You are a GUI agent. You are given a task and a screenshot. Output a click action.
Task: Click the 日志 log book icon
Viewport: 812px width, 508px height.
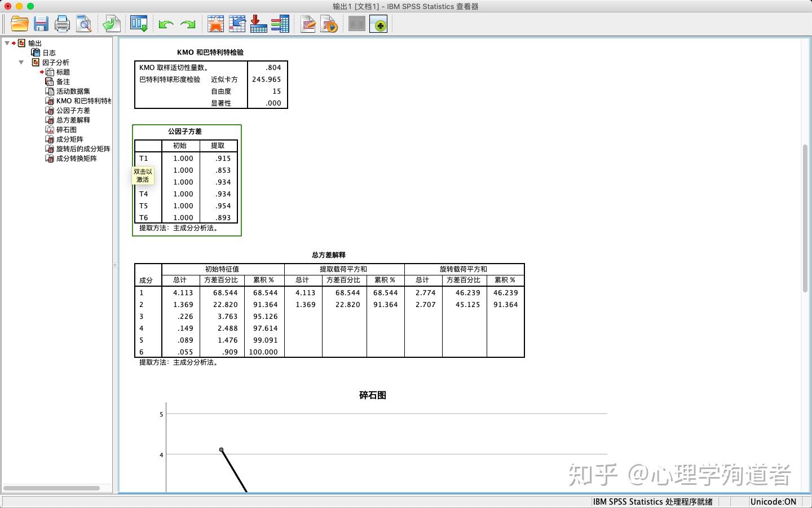pos(36,52)
